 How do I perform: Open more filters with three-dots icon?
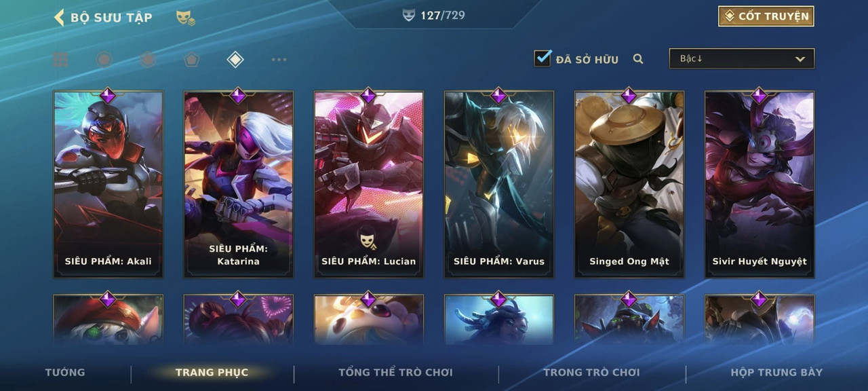[x=279, y=60]
